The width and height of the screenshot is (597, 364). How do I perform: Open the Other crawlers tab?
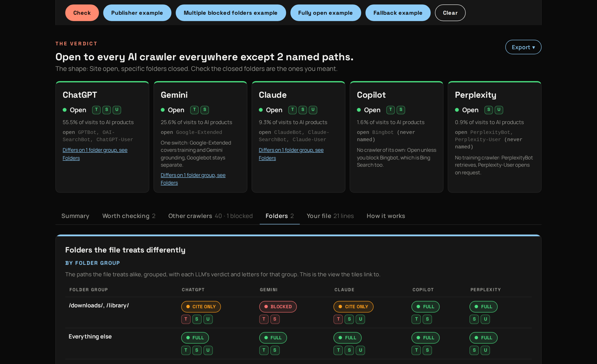tap(210, 216)
